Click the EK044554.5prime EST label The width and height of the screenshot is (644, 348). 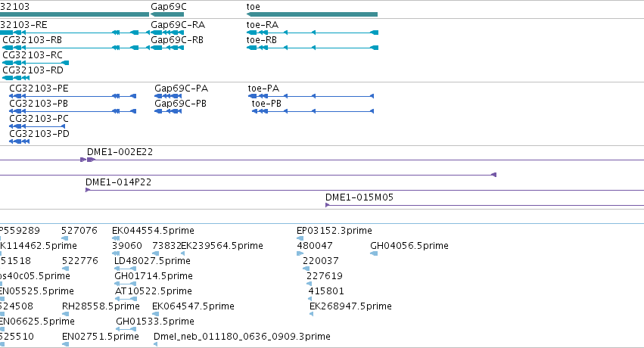153,231
